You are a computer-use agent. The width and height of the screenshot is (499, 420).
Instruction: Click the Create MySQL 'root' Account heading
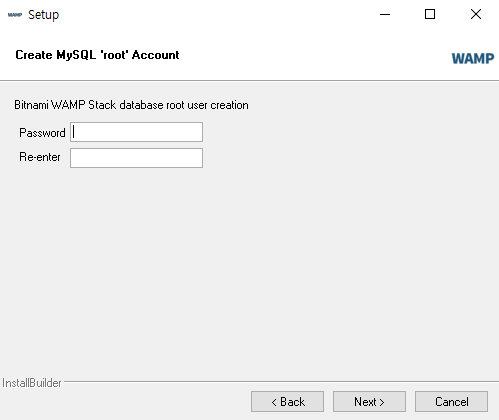[97, 55]
